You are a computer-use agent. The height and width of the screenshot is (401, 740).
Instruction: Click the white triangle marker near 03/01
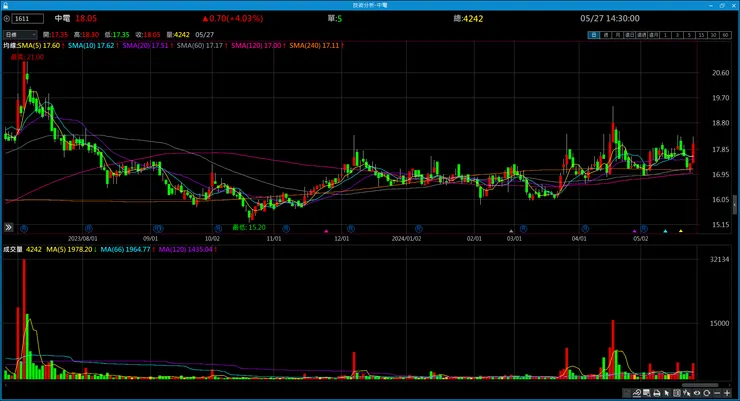(x=511, y=231)
